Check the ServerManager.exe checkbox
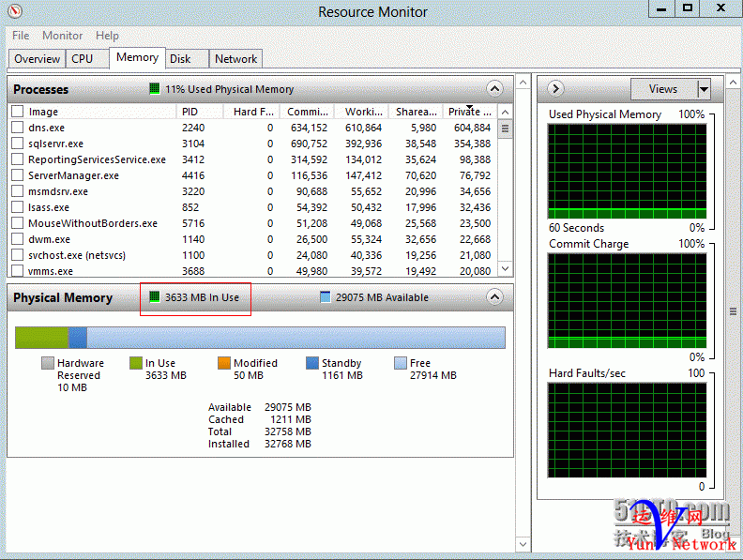This screenshot has height=560, width=743. [x=18, y=175]
